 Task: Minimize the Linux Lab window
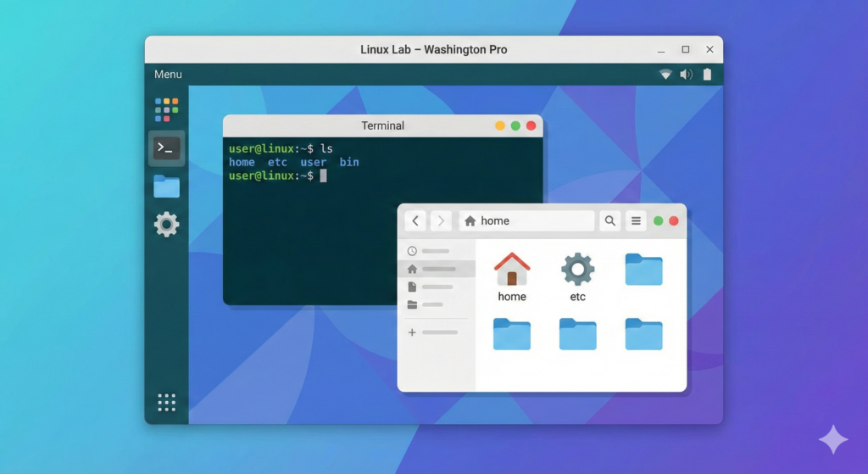coord(661,50)
